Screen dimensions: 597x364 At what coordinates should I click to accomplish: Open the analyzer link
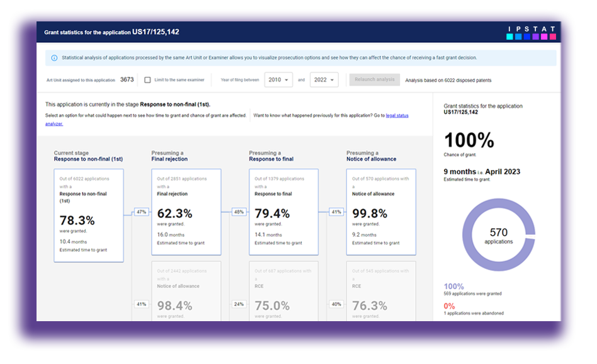point(54,123)
